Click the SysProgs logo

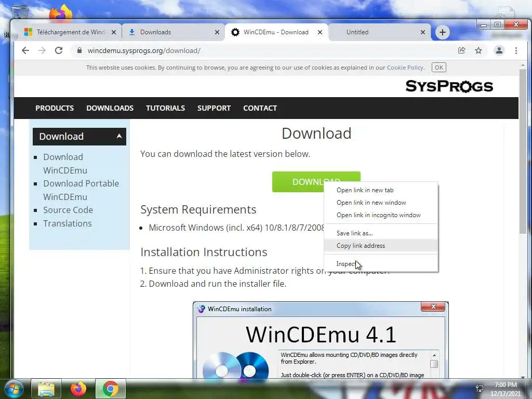449,86
